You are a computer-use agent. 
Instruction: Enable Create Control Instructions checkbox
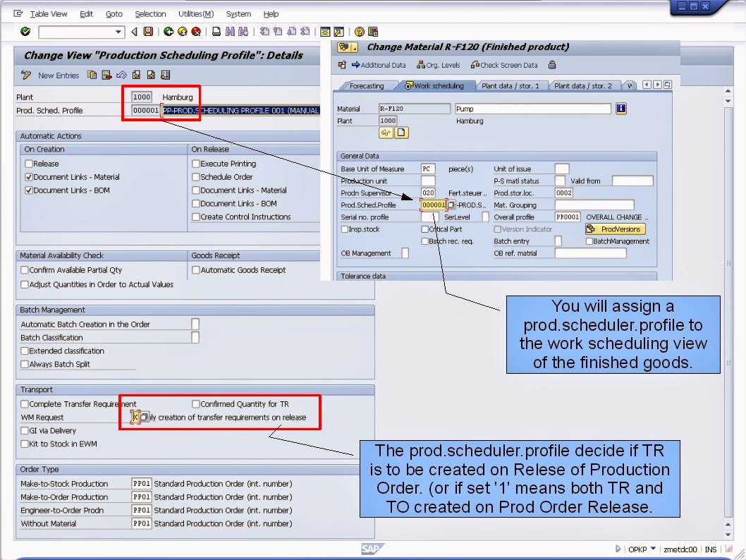click(195, 217)
